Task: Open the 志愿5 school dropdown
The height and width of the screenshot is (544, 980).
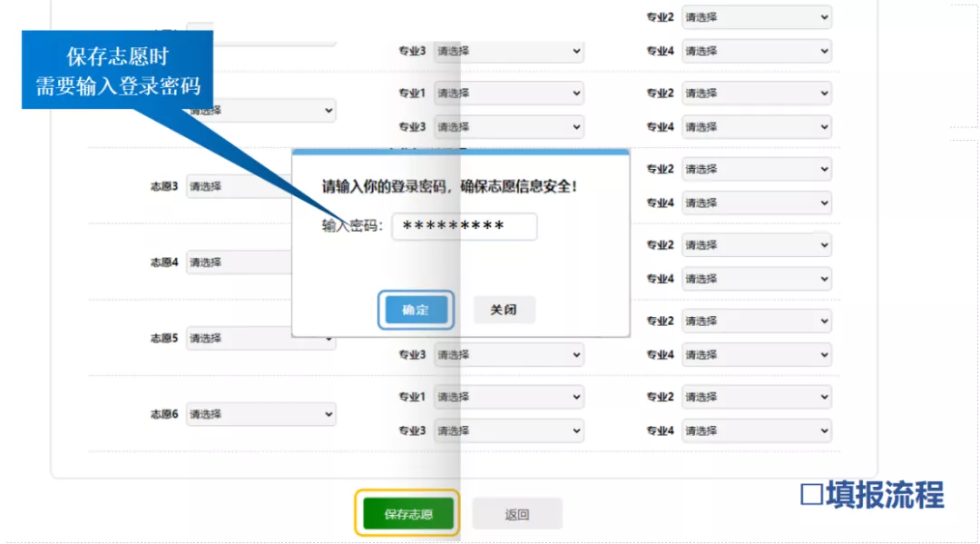Action: tap(261, 338)
